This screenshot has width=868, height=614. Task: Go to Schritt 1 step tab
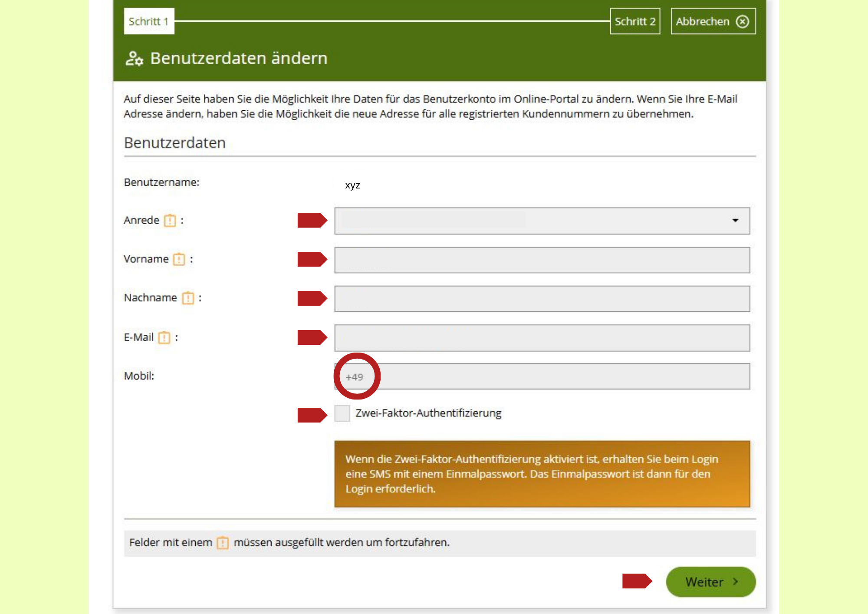149,21
